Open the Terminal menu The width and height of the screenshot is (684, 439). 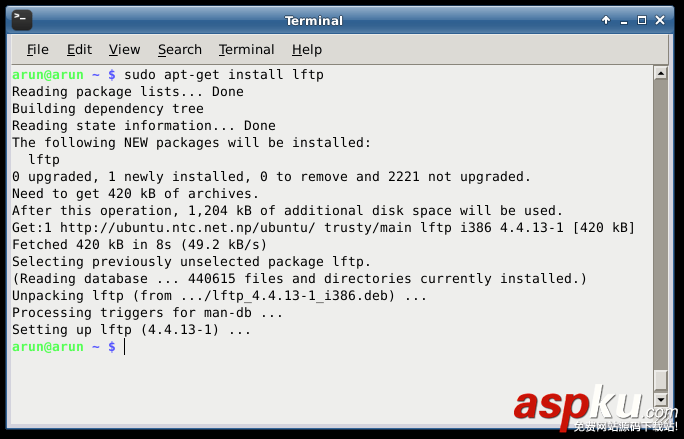click(x=246, y=50)
